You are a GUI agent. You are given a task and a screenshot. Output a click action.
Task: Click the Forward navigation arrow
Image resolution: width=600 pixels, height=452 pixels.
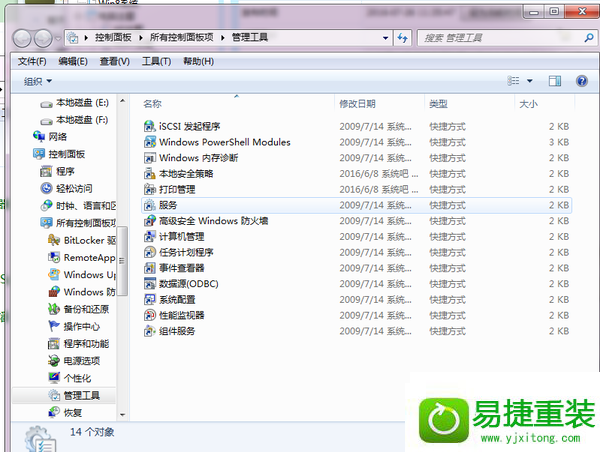[43, 38]
